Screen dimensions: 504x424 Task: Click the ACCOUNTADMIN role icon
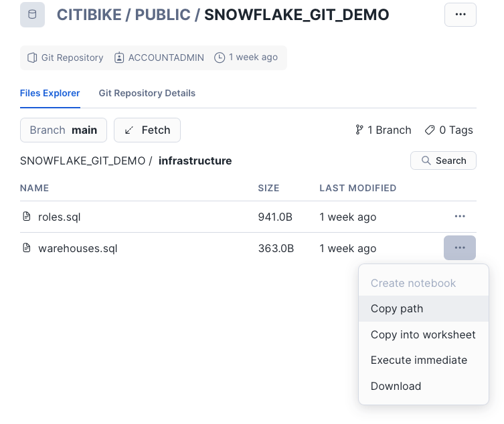tap(119, 58)
